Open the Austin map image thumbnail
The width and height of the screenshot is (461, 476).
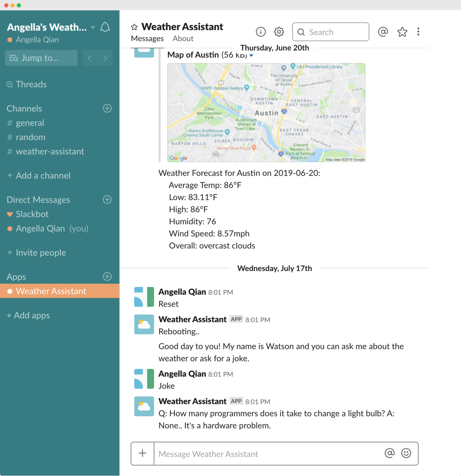(266, 113)
